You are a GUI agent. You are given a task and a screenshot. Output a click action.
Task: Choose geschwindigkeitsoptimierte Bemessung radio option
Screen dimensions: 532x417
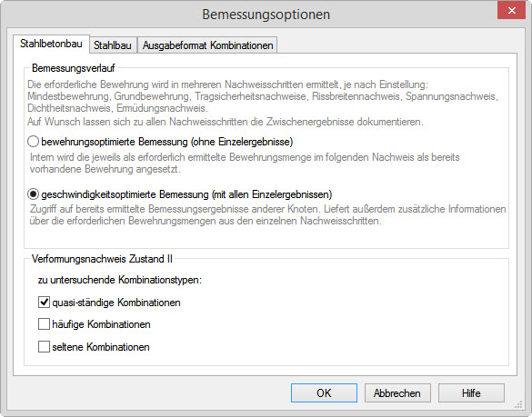pos(33,194)
